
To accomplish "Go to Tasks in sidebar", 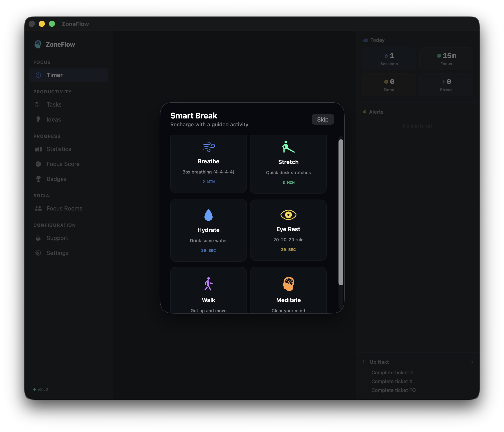I will coord(54,105).
